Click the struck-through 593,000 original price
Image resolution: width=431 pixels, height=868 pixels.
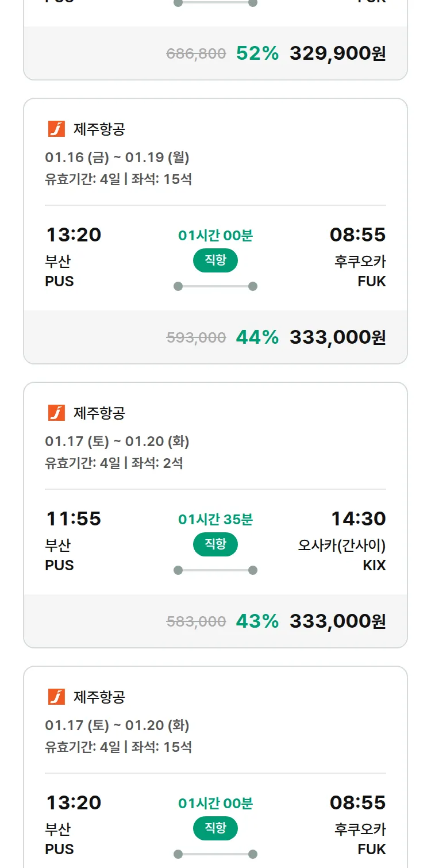[196, 337]
